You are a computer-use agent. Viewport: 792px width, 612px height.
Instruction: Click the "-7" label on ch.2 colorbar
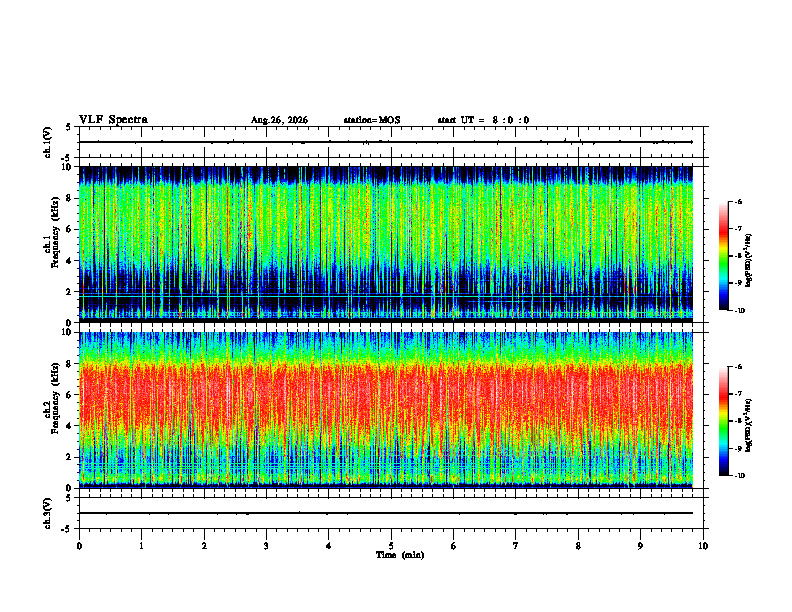pos(738,394)
